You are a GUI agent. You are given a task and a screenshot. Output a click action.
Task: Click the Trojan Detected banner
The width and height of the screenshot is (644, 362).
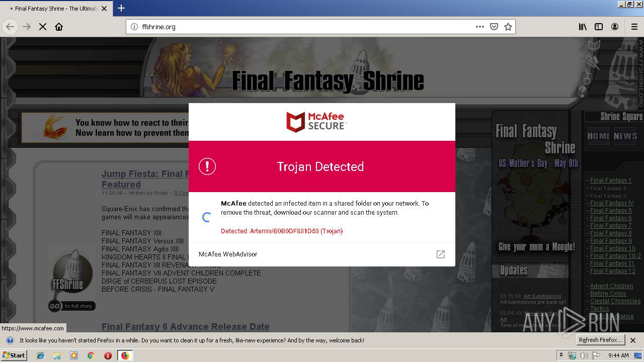click(322, 166)
